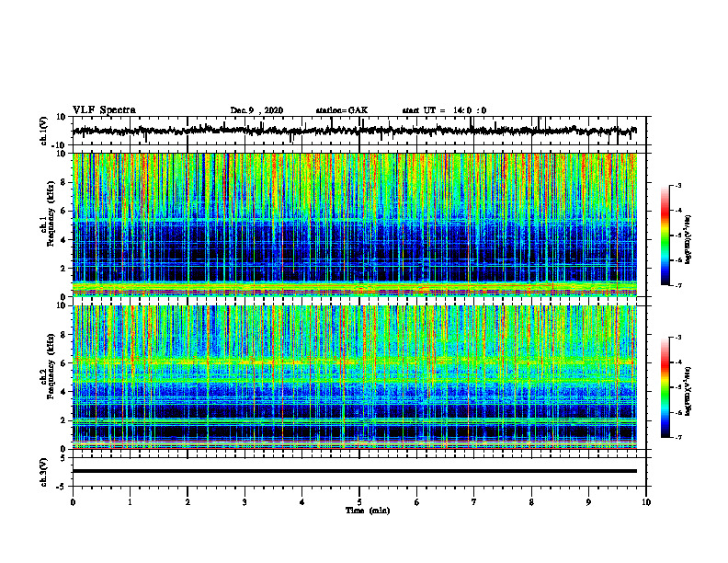Click the ch.2 spectrogram panel
This screenshot has width=728, height=563.
pos(355,377)
